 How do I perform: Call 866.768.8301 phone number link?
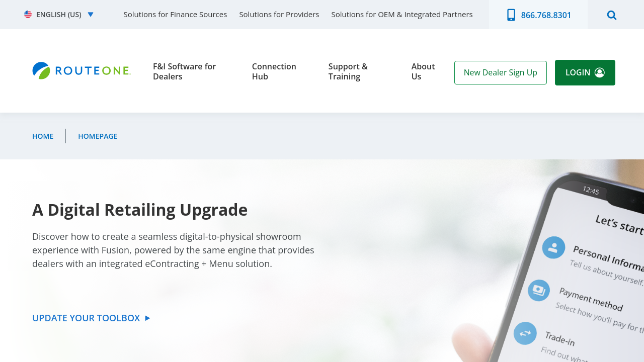[546, 15]
